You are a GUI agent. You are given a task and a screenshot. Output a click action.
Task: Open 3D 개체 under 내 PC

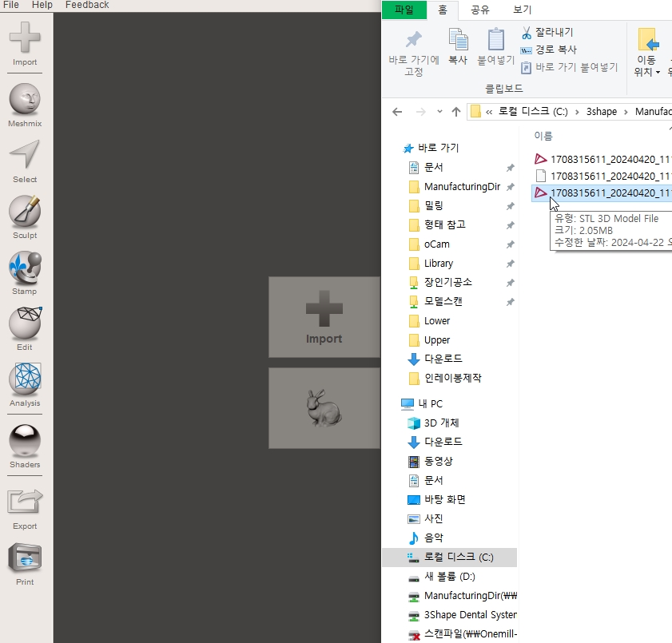(433, 423)
